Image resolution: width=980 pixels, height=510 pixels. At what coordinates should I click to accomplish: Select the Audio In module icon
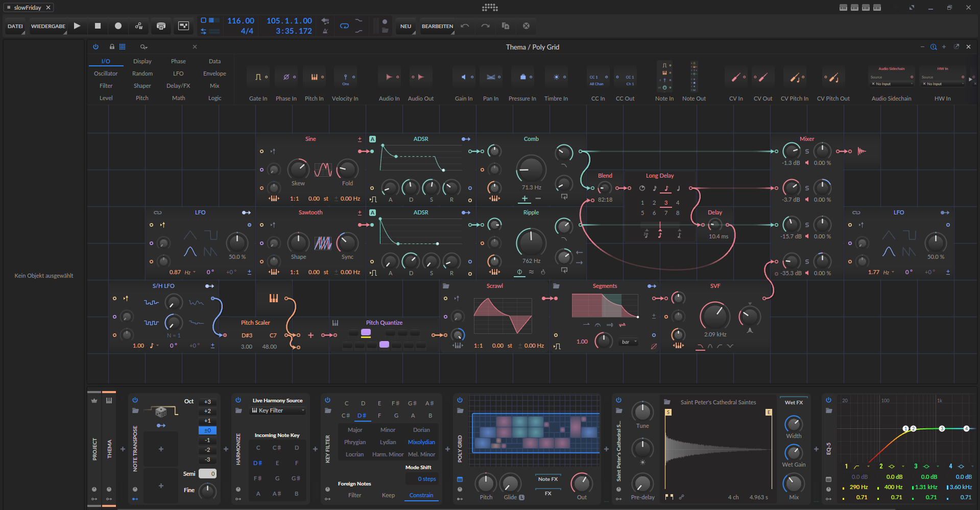coord(389,77)
